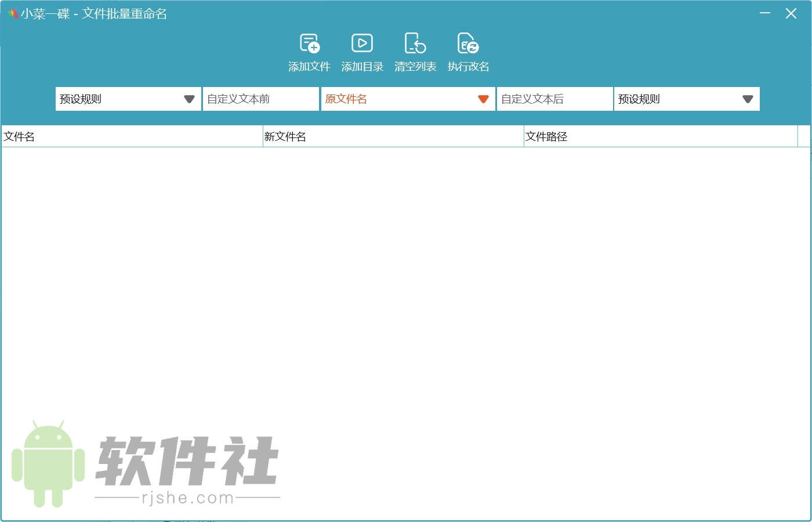812x522 pixels.
Task: Select the app logo in the title bar
Action: click(x=12, y=13)
